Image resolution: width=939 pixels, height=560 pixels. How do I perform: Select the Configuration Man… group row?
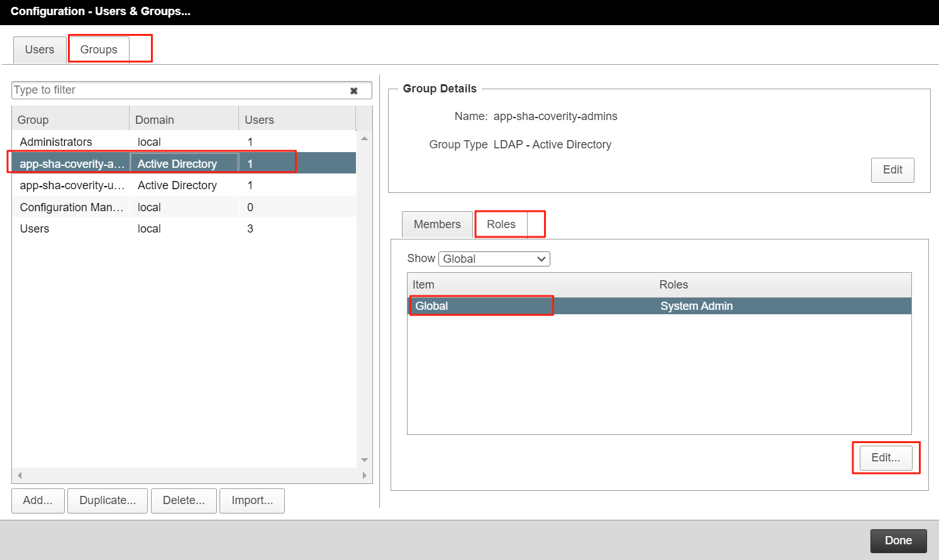tap(184, 207)
